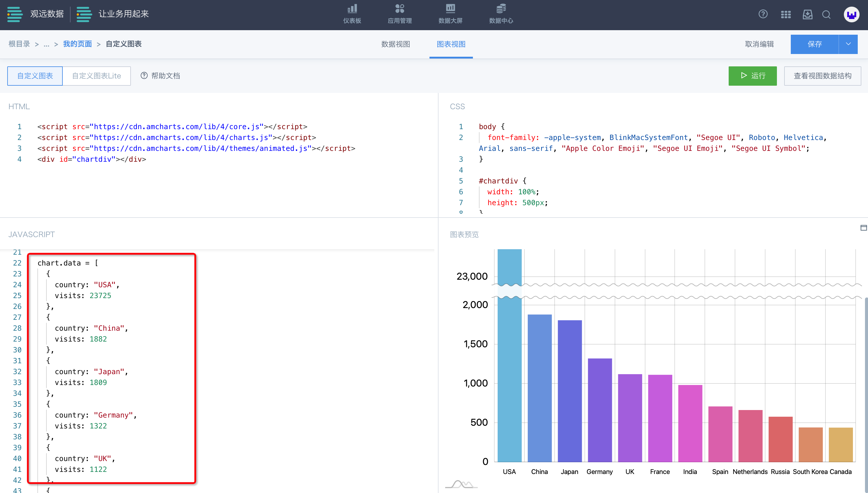The width and height of the screenshot is (868, 493).
Task: Click the 观远数据 logo
Action: pyautogui.click(x=36, y=14)
